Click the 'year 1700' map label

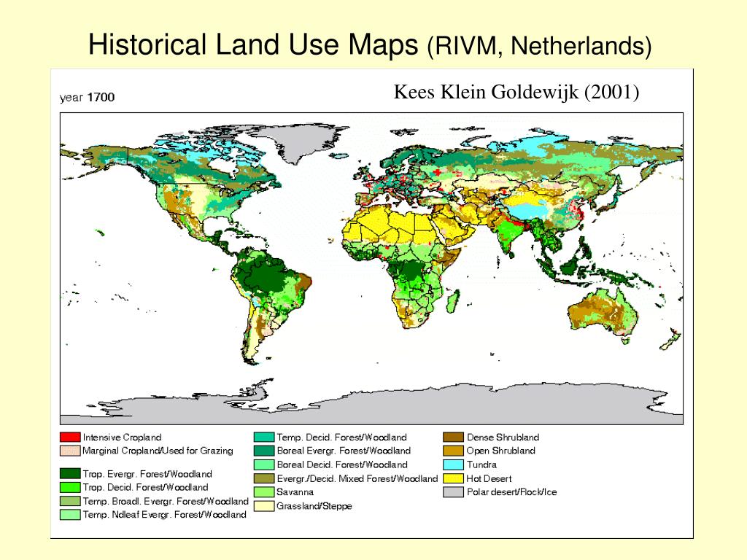(x=88, y=97)
